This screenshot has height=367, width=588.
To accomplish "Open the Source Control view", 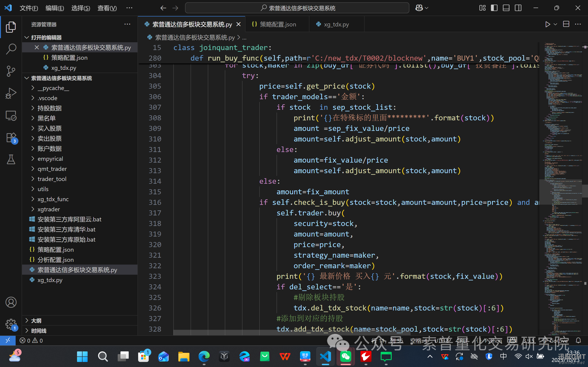I will point(11,71).
